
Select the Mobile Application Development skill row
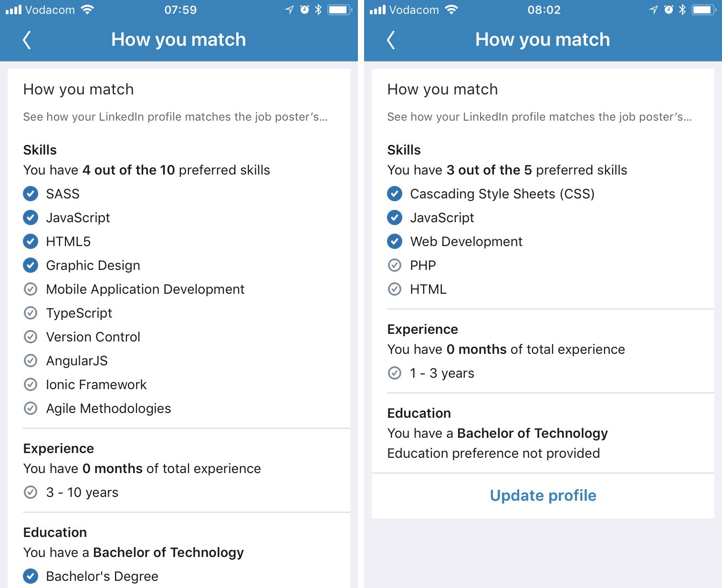[x=145, y=289]
